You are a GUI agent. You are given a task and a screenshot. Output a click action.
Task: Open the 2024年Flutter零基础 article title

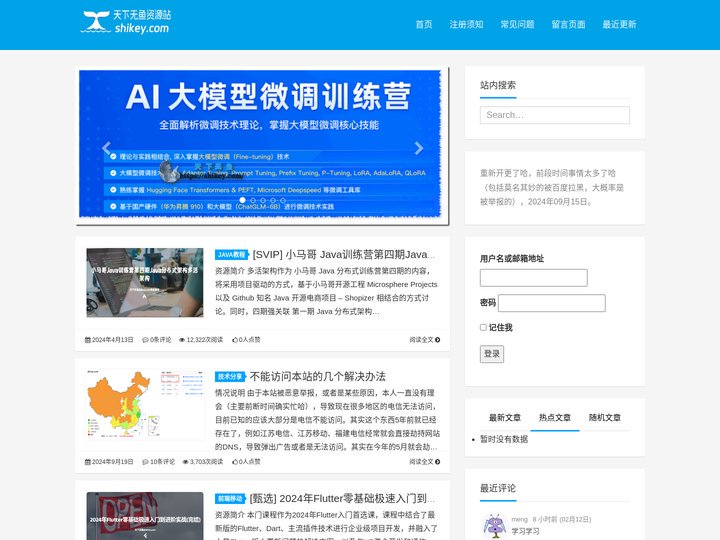coord(342,499)
